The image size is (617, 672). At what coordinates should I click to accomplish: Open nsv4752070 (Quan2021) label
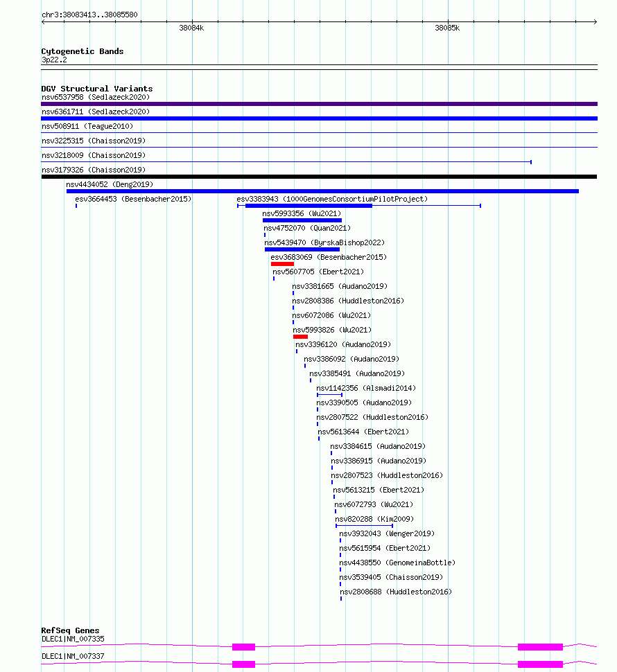pyautogui.click(x=307, y=229)
